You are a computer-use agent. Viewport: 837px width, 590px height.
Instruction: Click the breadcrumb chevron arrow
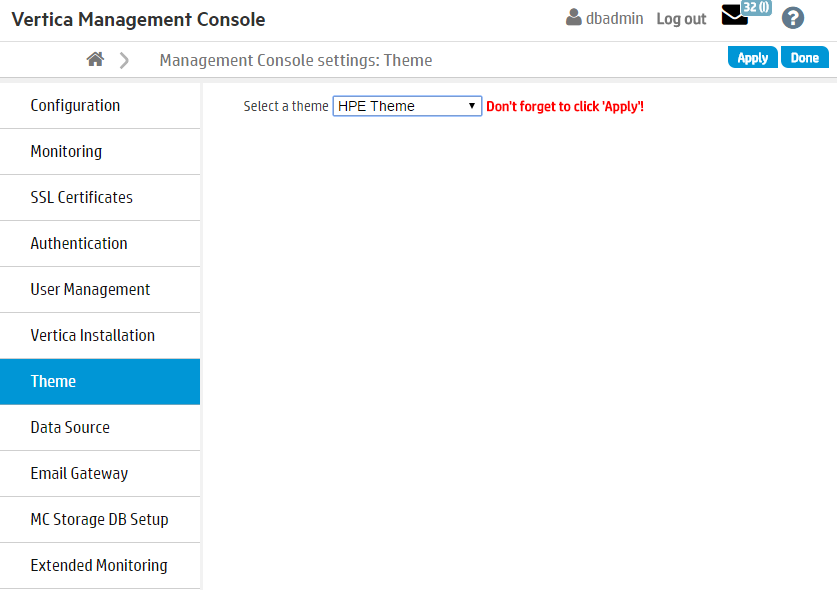[124, 60]
